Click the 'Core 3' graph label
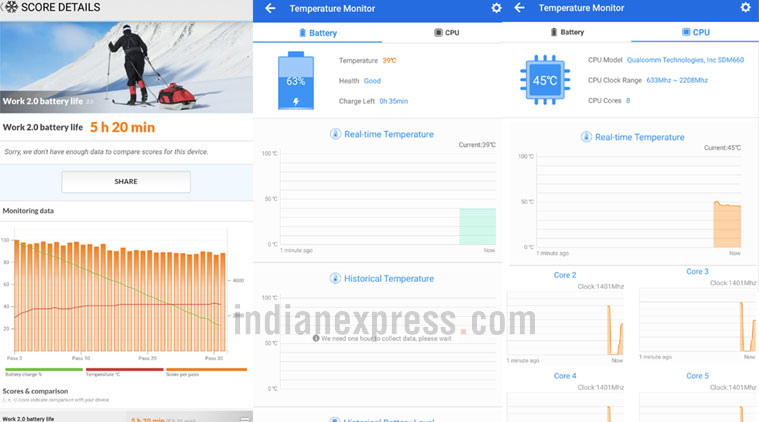Screen dimensions: 759x422 click(698, 271)
